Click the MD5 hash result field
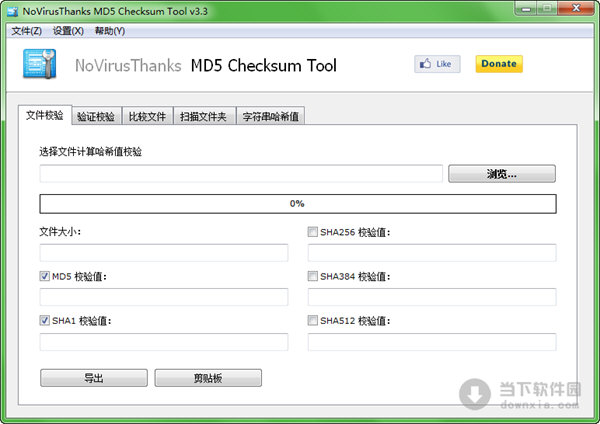600x424 pixels. pyautogui.click(x=164, y=297)
